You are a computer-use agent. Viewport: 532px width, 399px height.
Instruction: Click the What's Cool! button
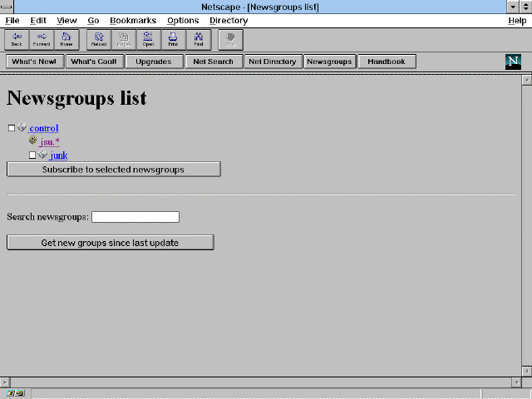pos(95,62)
